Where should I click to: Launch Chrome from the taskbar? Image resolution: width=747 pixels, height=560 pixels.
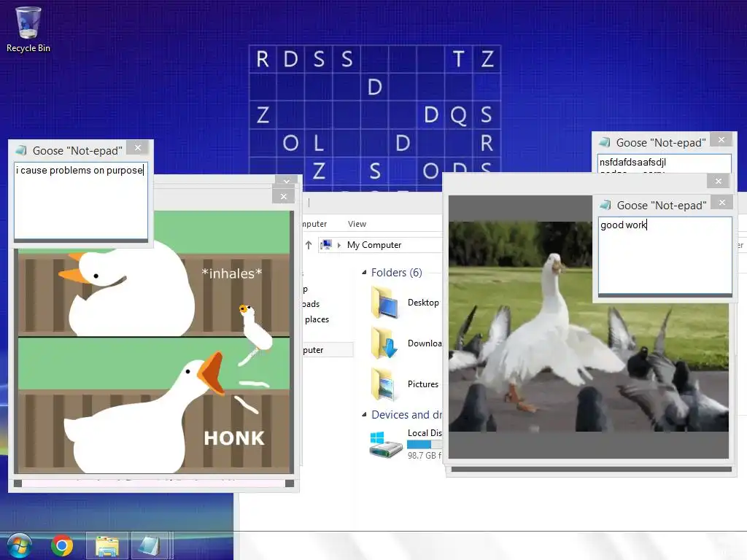pyautogui.click(x=62, y=545)
